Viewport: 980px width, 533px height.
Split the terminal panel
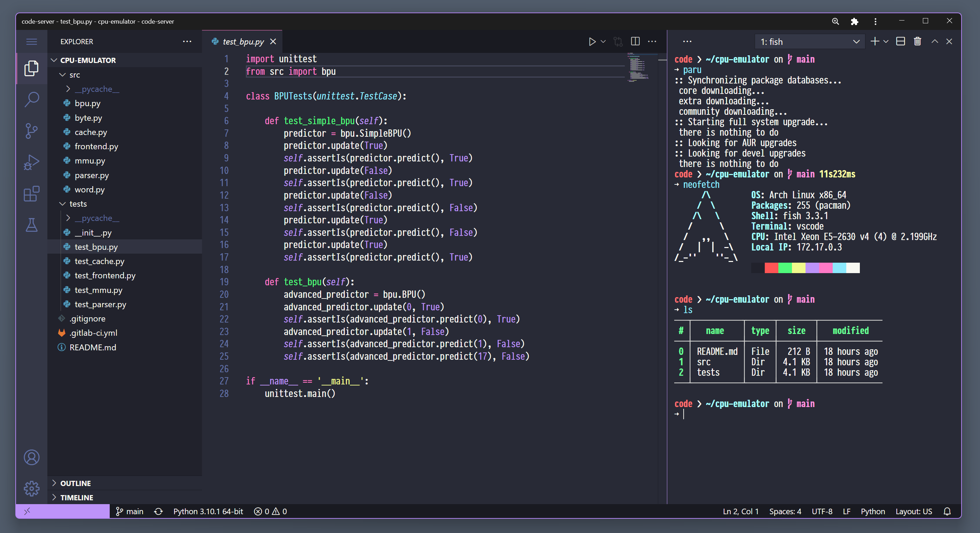click(x=900, y=41)
